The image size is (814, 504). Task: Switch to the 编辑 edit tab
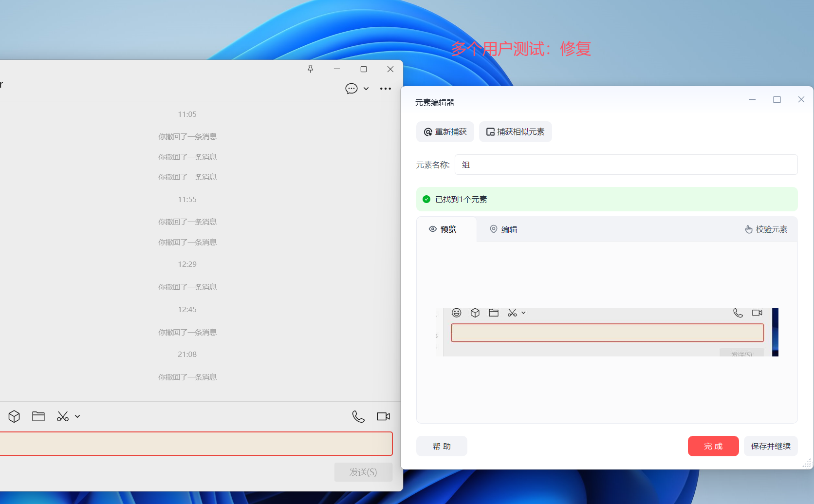pyautogui.click(x=504, y=229)
